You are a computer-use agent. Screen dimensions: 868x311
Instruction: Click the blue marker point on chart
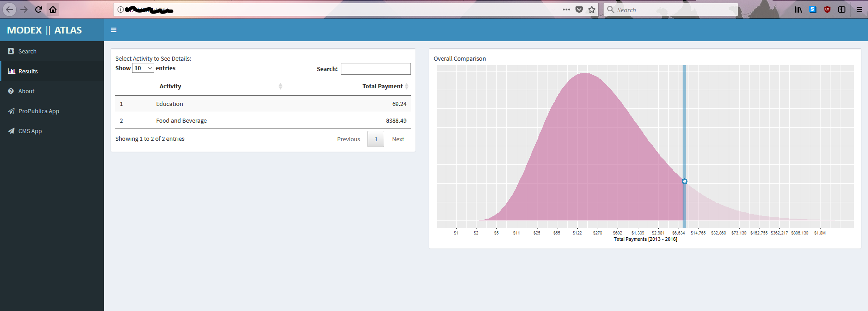684,182
